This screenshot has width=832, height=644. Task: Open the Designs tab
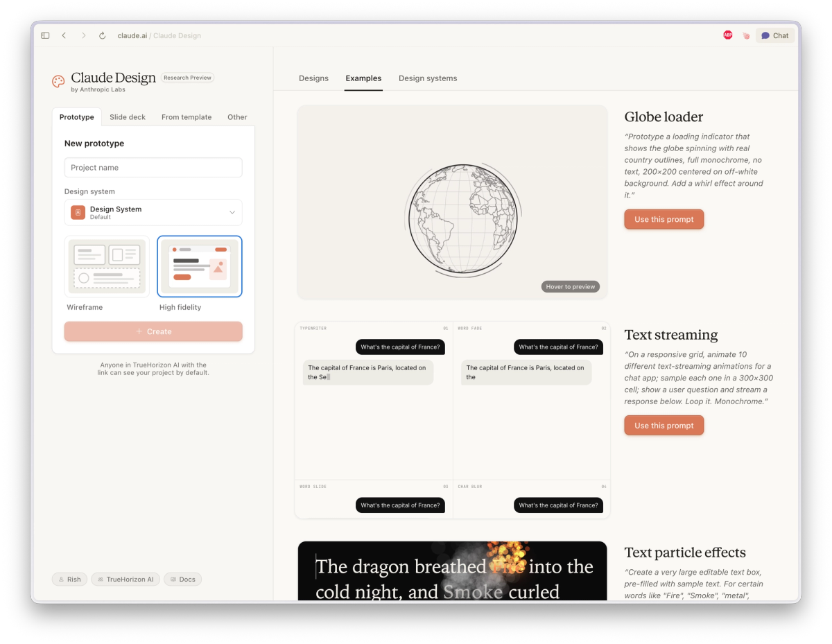pyautogui.click(x=313, y=78)
